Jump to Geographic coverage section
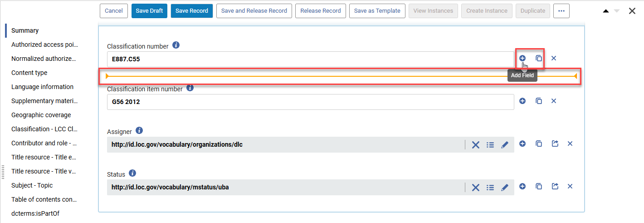644x223 pixels. [41, 115]
